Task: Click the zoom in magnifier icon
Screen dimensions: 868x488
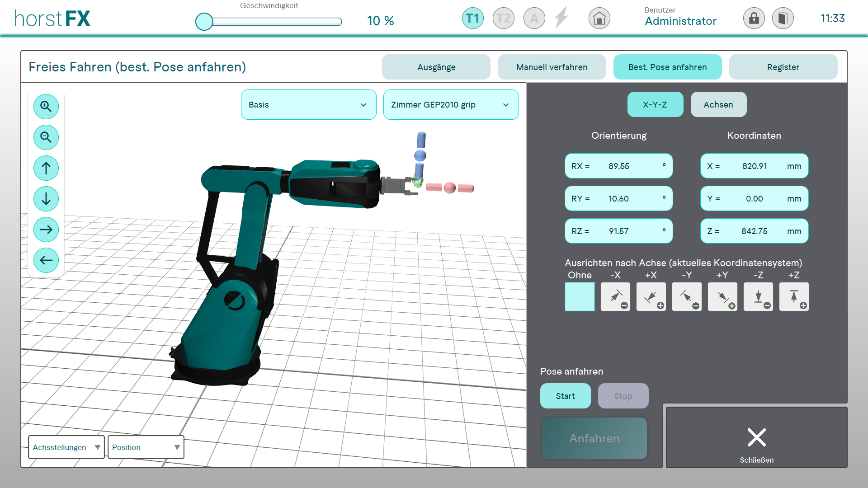Action: [x=46, y=107]
